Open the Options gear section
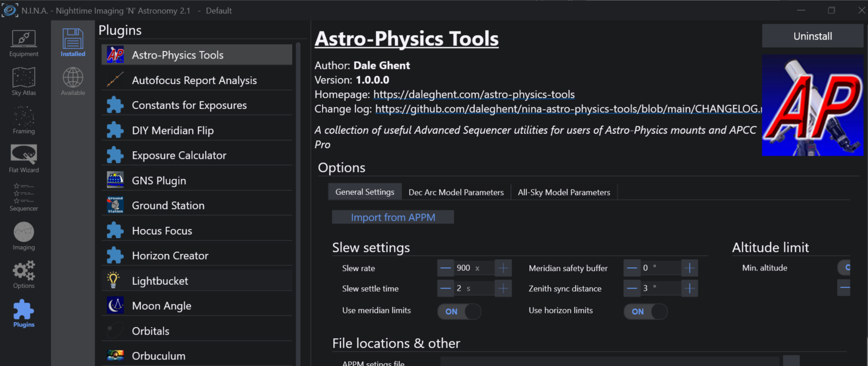Viewport: 868px width, 366px height. [24, 275]
